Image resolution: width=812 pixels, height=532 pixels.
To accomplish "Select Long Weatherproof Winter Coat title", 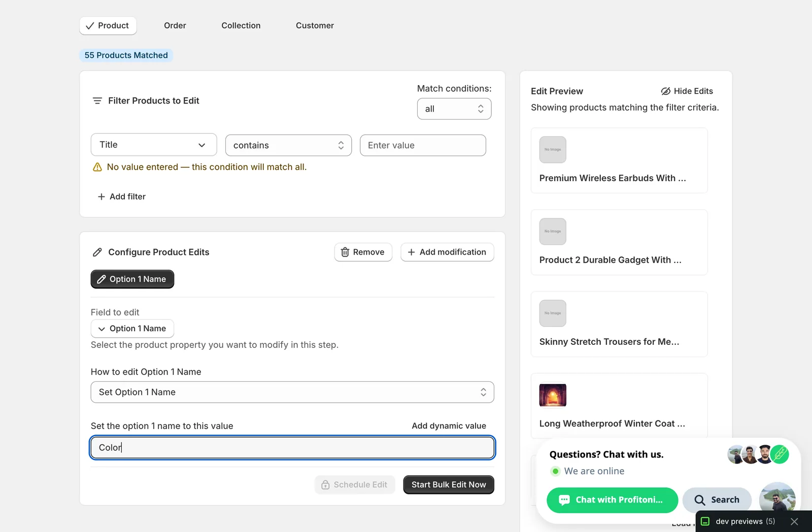I will (x=612, y=423).
